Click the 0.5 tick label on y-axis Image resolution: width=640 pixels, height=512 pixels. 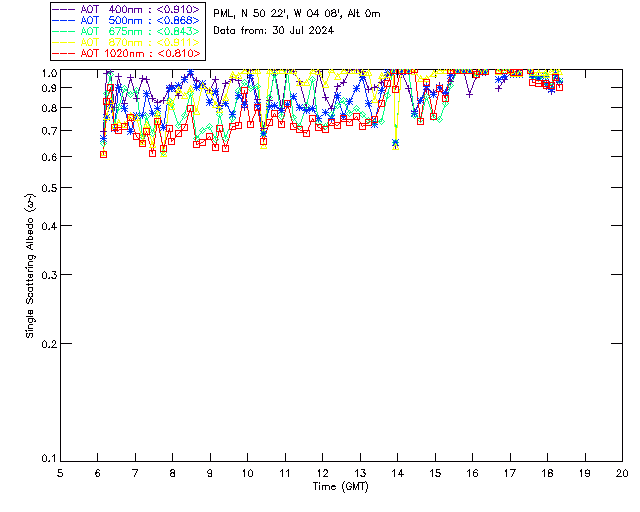click(49, 188)
